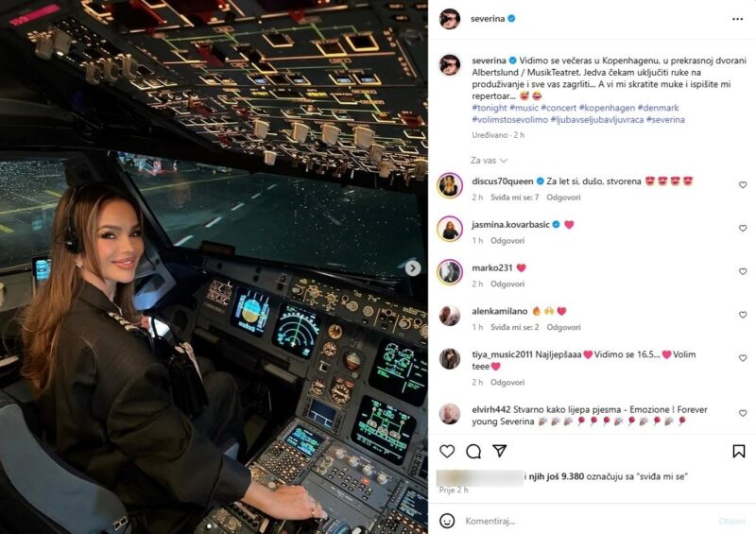The height and width of the screenshot is (534, 756).
Task: Open the emoji picker in comment box
Action: [447, 521]
